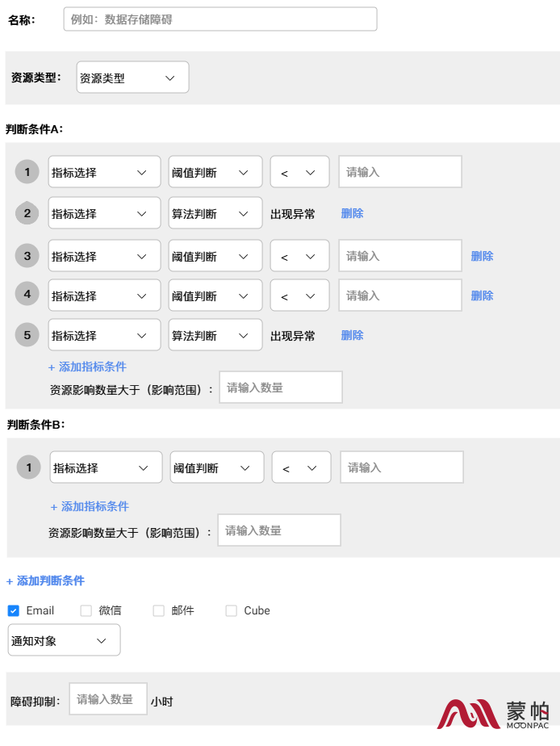Viewport: 560px width, 746px height.
Task: Check the Cube notification option
Action: [x=232, y=610]
